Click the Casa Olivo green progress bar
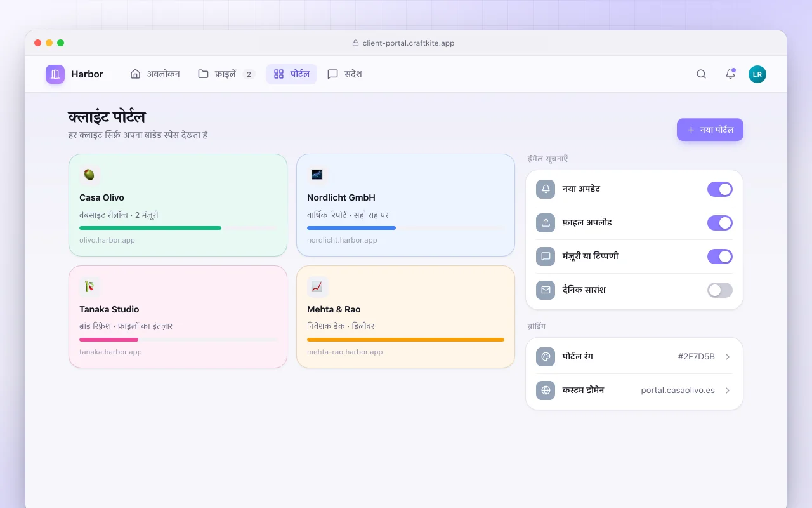 [150, 228]
